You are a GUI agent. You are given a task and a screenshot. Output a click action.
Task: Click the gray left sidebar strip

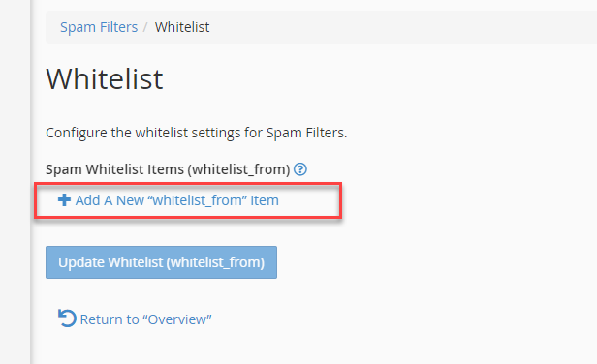click(x=16, y=182)
